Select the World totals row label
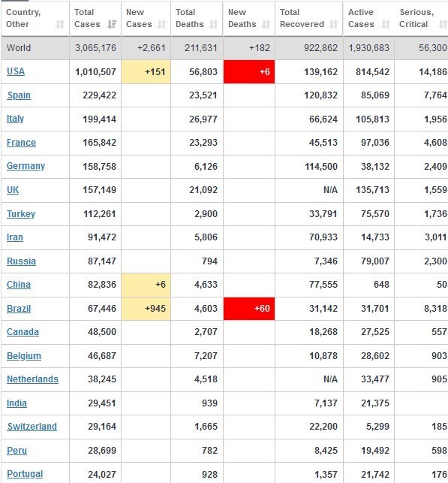Viewport: 448px width, 483px height. pos(19,48)
